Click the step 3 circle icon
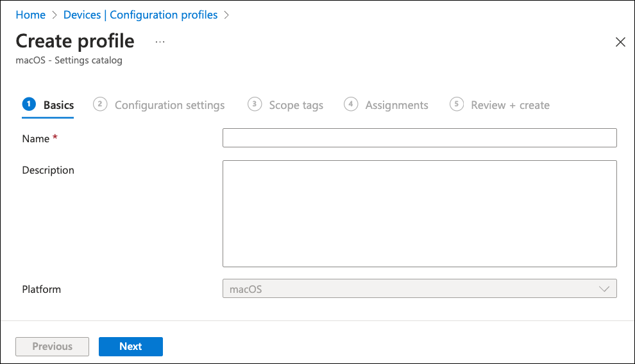 255,104
